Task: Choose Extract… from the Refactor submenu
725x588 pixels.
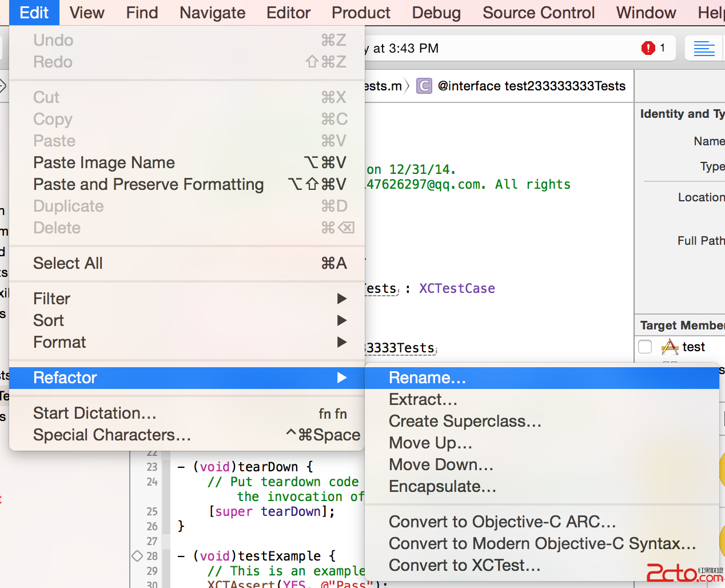Action: (423, 400)
